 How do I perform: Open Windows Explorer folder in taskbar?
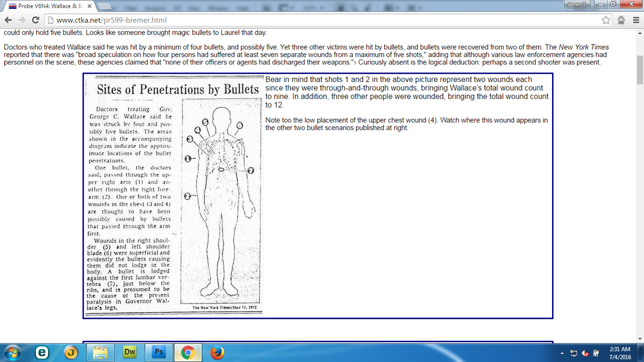pos(101,353)
